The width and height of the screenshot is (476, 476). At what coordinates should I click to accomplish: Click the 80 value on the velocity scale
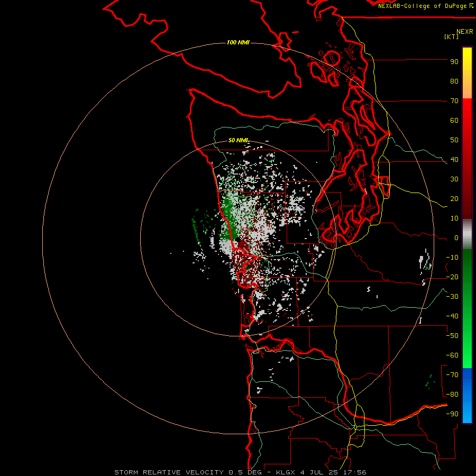point(454,81)
